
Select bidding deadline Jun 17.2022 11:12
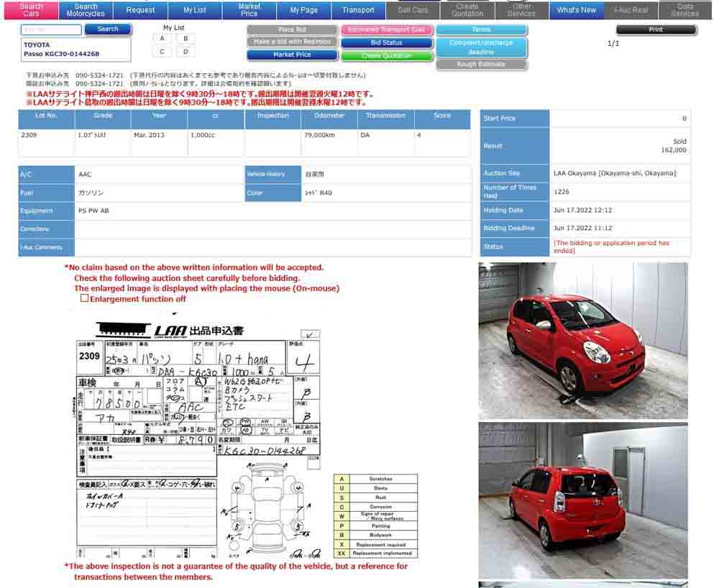click(x=583, y=229)
